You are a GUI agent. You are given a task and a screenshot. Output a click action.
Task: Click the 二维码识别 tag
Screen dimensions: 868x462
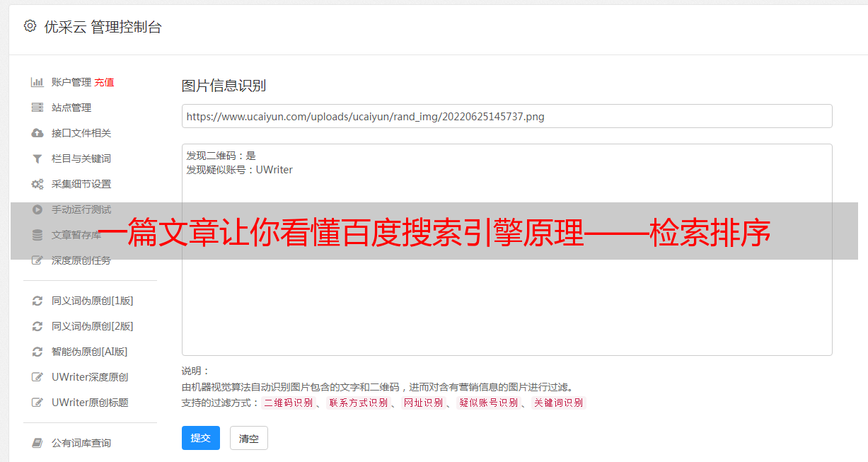pyautogui.click(x=288, y=403)
